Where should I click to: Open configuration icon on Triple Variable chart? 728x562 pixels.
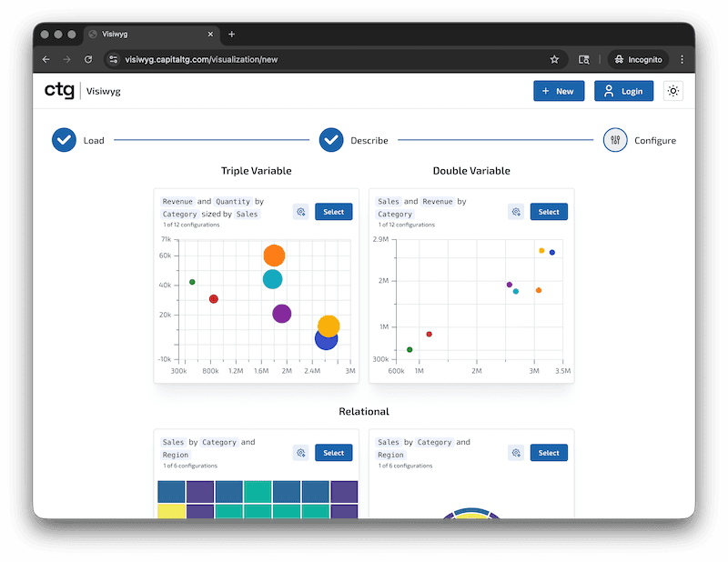[300, 212]
